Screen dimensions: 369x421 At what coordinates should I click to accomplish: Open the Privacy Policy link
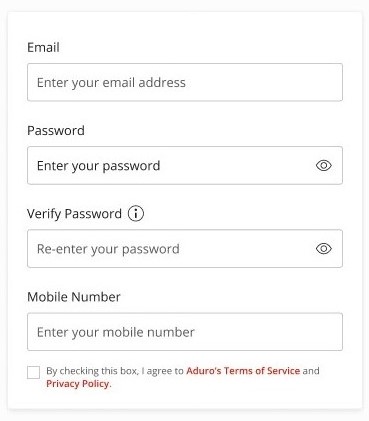[78, 384]
